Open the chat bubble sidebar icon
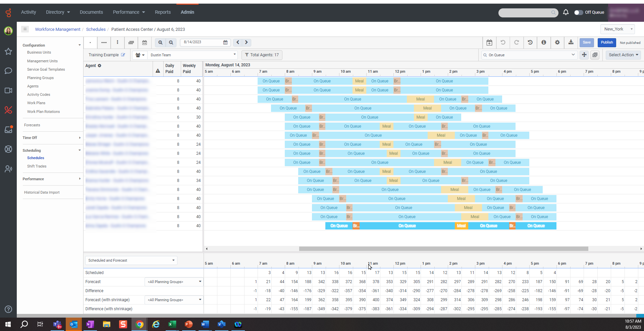 point(8,71)
